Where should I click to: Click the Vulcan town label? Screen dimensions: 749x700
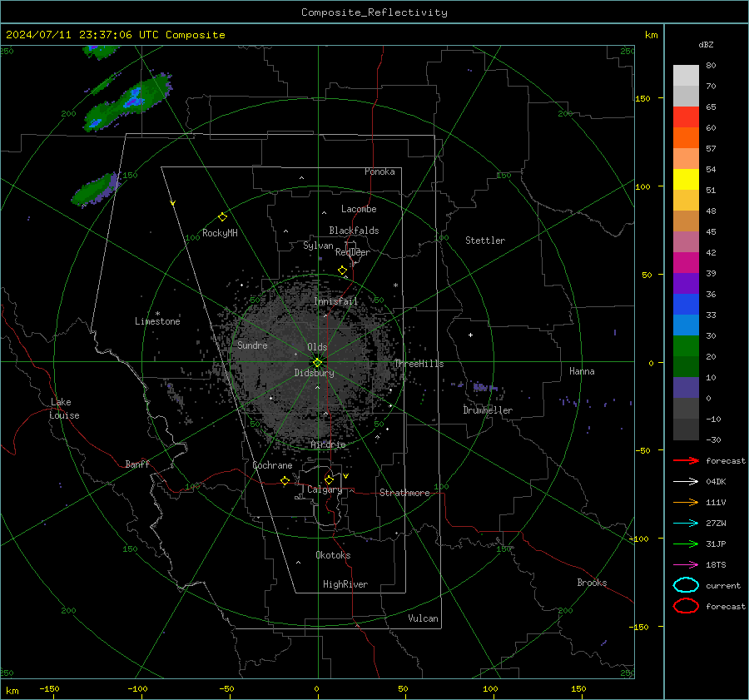coord(424,618)
